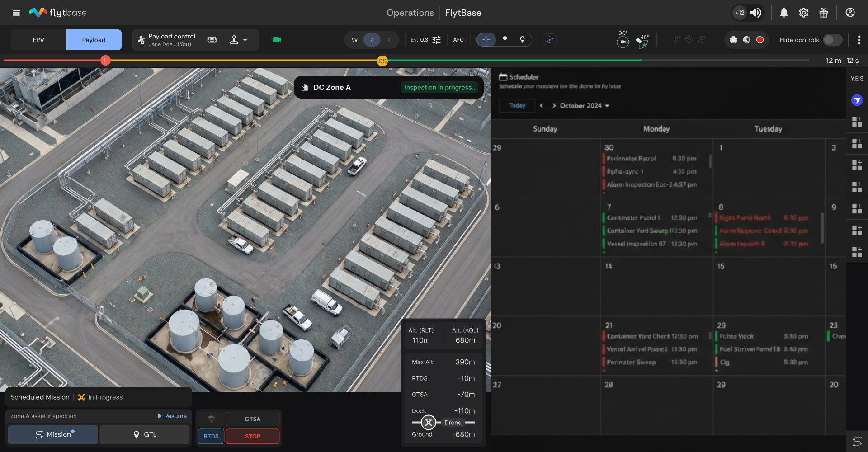
Task: Click the Resume mission link
Action: pyautogui.click(x=172, y=416)
